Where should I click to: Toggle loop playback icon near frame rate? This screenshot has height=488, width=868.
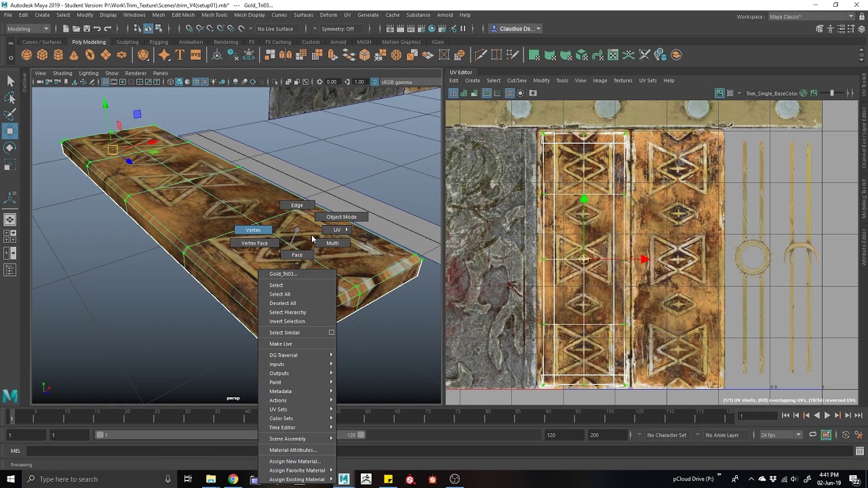tap(813, 434)
